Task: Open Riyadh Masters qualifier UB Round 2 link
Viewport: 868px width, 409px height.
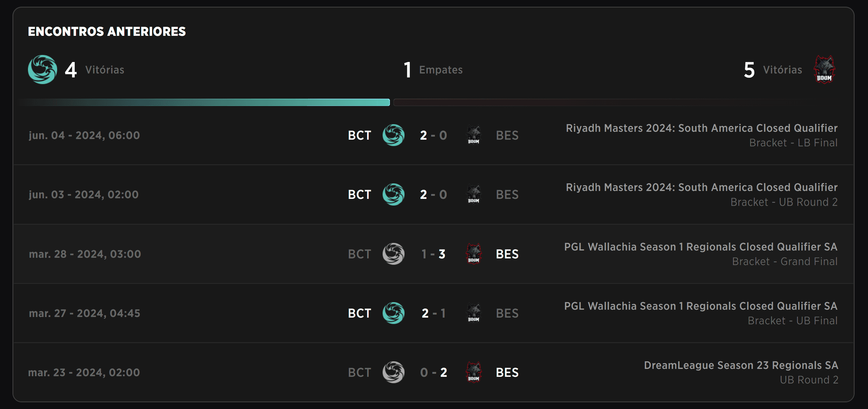Action: click(701, 188)
